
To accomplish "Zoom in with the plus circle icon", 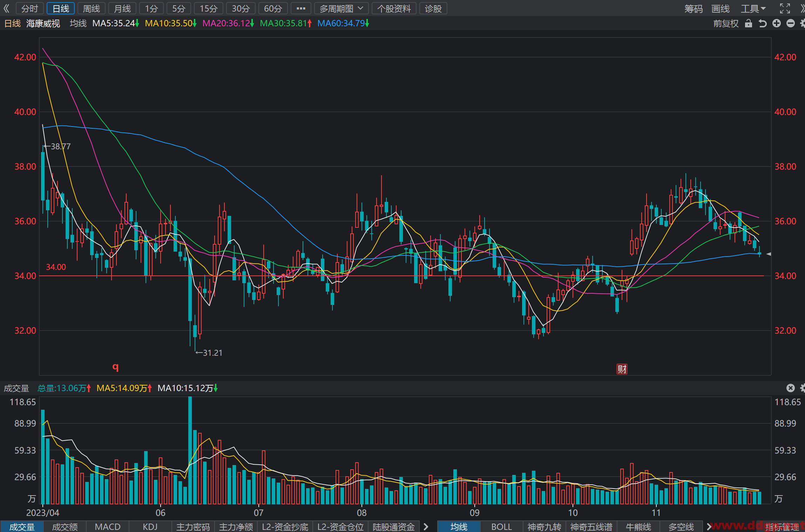I will click(x=777, y=23).
